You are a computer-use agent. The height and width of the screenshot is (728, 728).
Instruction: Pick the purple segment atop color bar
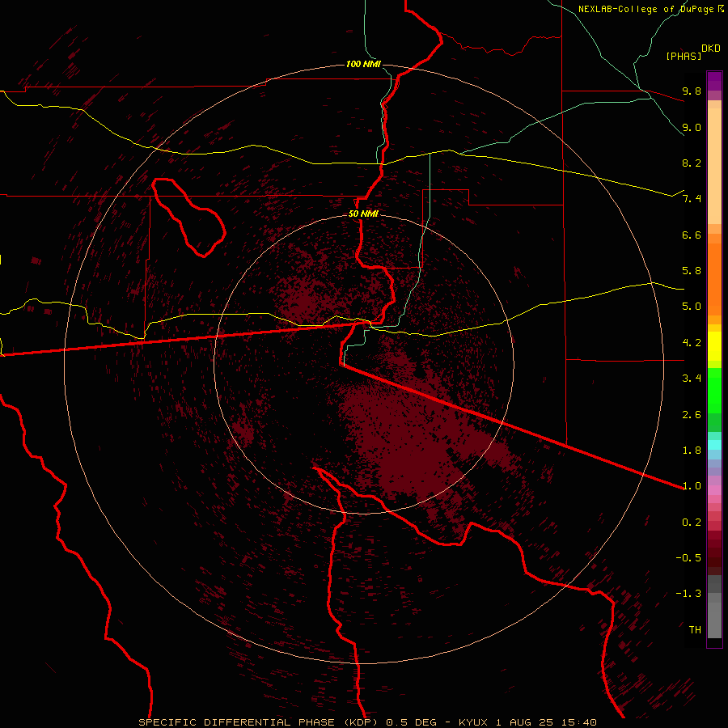pos(714,81)
